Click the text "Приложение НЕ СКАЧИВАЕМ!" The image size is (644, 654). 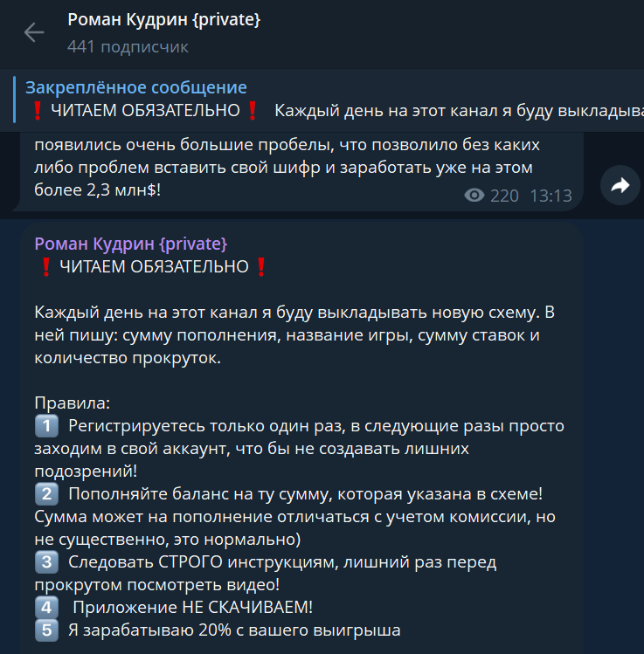coord(193,608)
